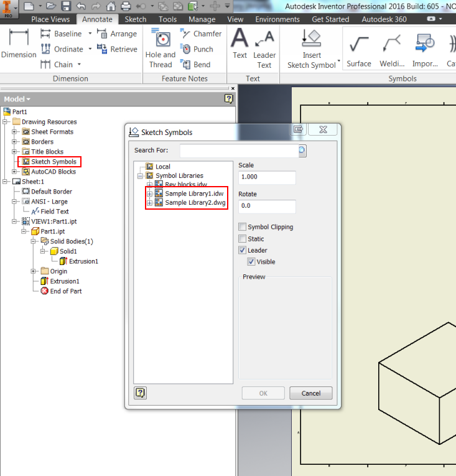Click the Leader Text tool
The image size is (456, 476).
(x=264, y=49)
